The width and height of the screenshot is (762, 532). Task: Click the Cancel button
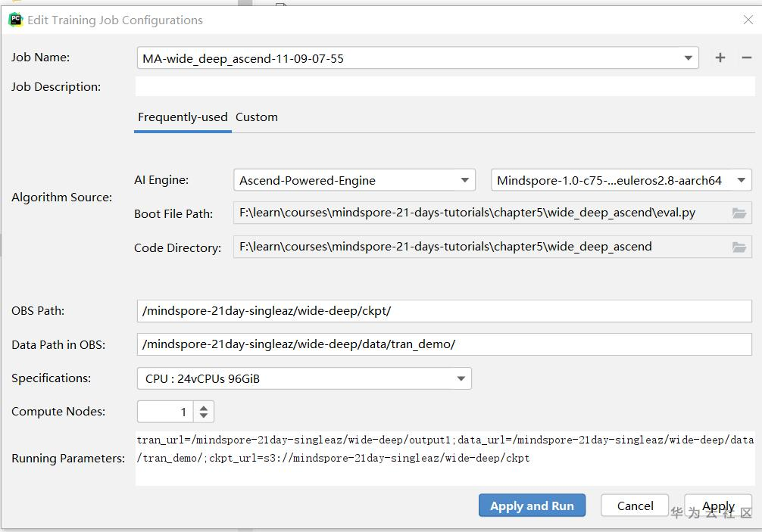[635, 506]
